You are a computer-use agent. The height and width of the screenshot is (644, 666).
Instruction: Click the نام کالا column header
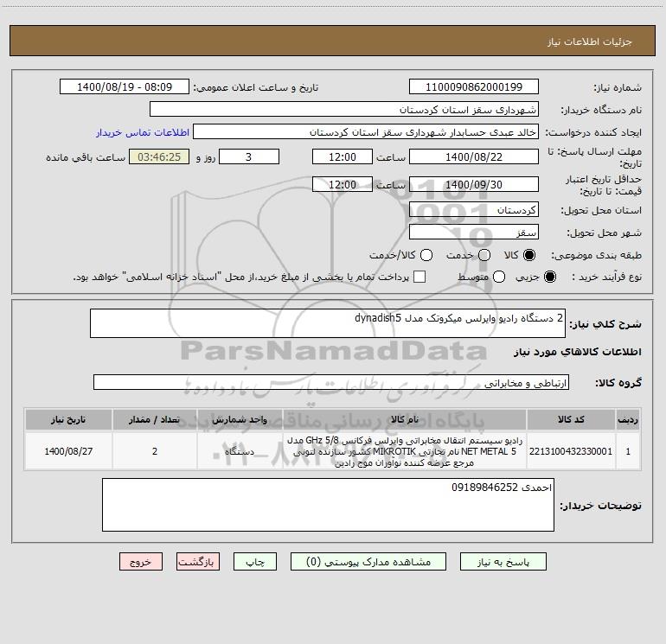pyautogui.click(x=405, y=419)
